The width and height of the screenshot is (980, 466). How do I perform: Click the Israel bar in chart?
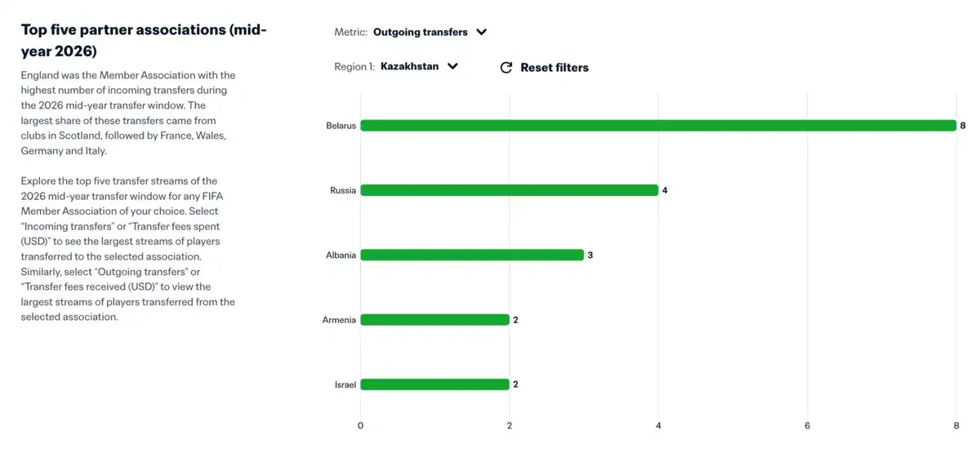pyautogui.click(x=434, y=384)
